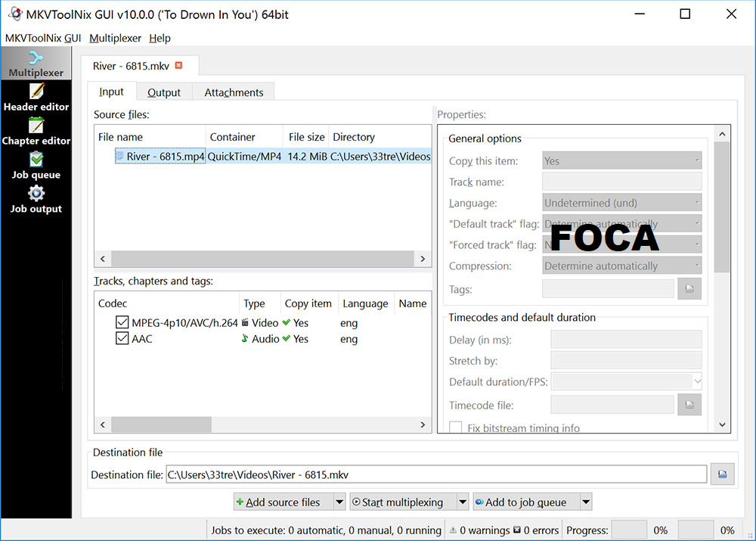Switch to the Attachments tab
This screenshot has height=541, width=756.
click(x=234, y=92)
